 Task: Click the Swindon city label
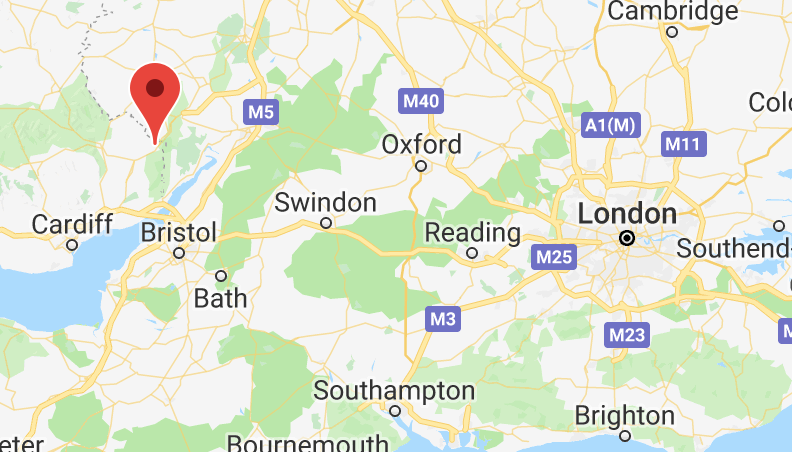pos(325,203)
